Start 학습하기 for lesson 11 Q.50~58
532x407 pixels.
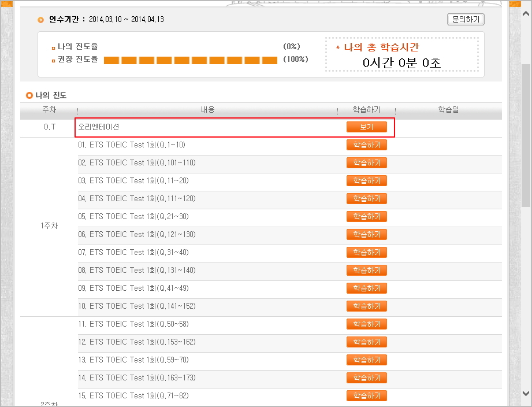click(366, 324)
